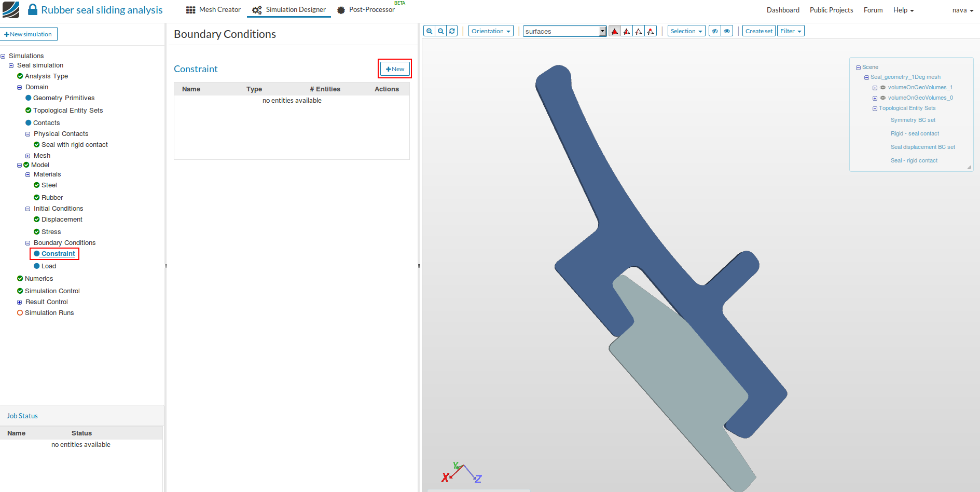The image size is (980, 492).
Task: Select Seal displacement BC set entry
Action: pyautogui.click(x=923, y=147)
